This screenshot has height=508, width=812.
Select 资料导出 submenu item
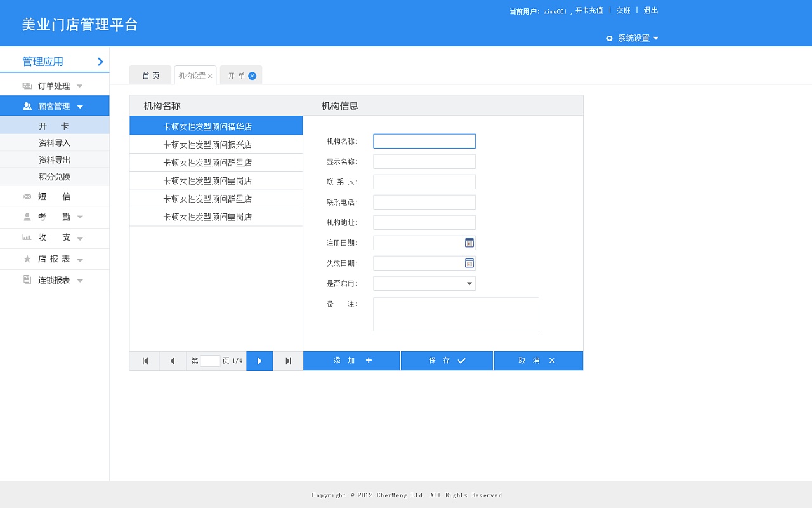pyautogui.click(x=54, y=159)
